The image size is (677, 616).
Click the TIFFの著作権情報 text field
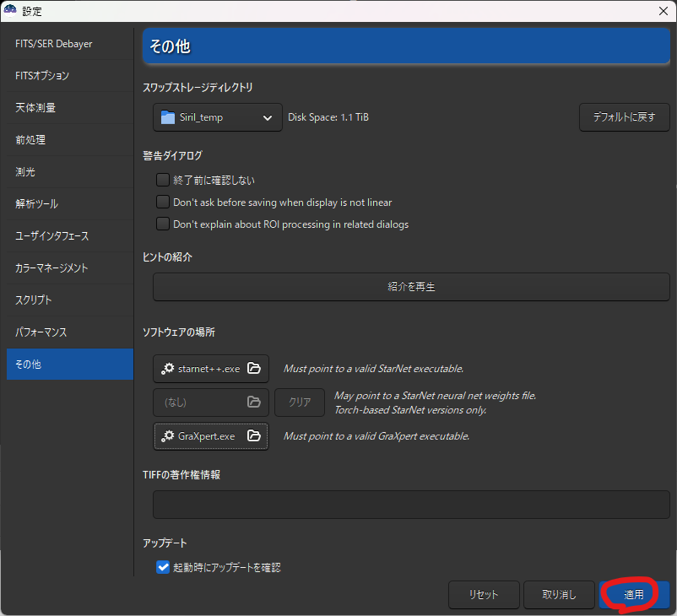click(x=411, y=504)
